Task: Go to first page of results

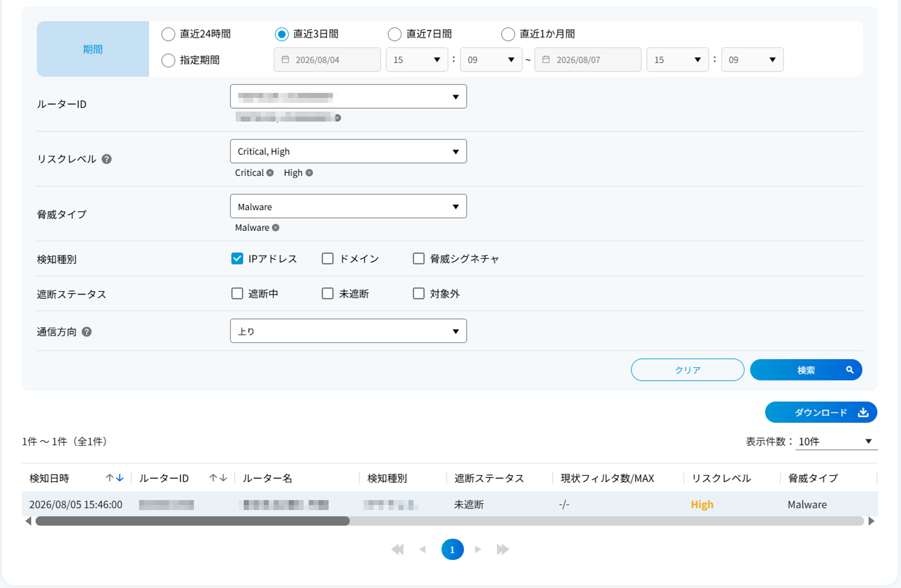Action: coord(398,549)
